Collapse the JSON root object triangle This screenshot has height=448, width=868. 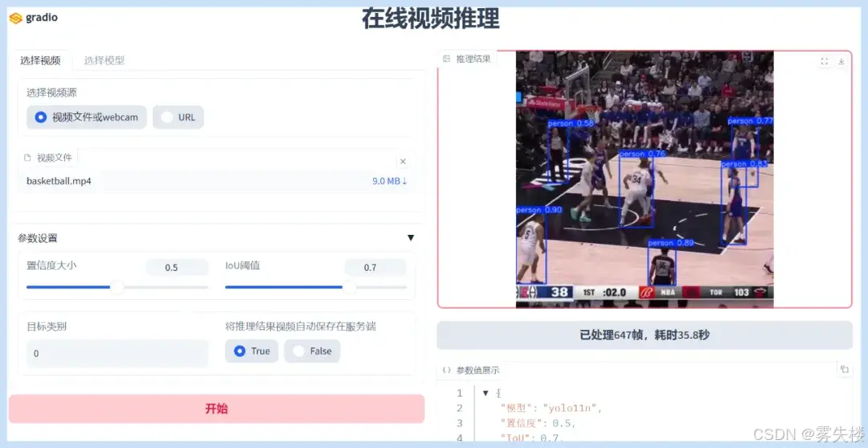pos(485,393)
